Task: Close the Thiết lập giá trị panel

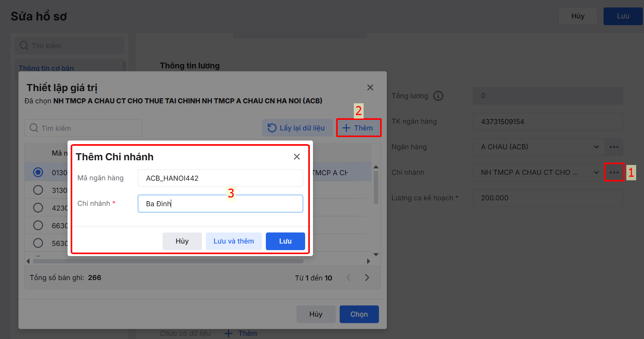Action: tap(370, 88)
